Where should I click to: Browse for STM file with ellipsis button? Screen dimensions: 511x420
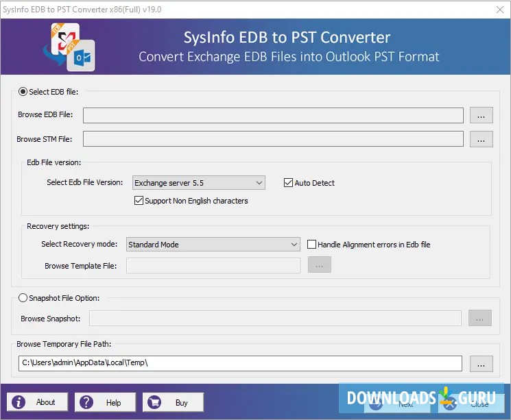click(482, 139)
